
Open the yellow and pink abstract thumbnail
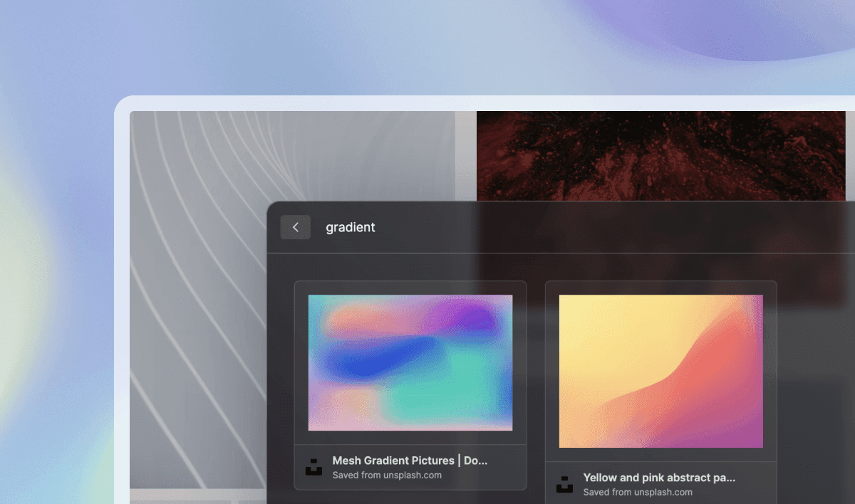pos(660,371)
